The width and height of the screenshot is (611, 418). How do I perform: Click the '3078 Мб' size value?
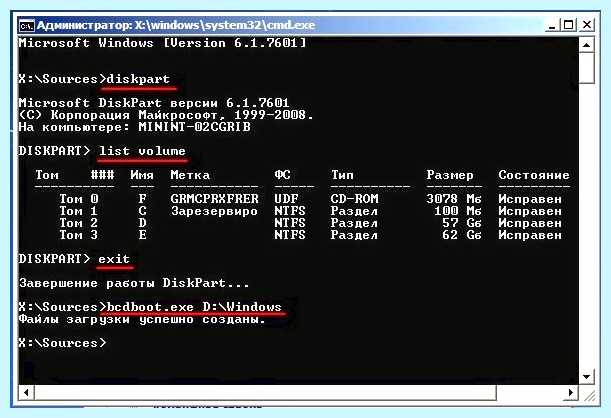(454, 199)
